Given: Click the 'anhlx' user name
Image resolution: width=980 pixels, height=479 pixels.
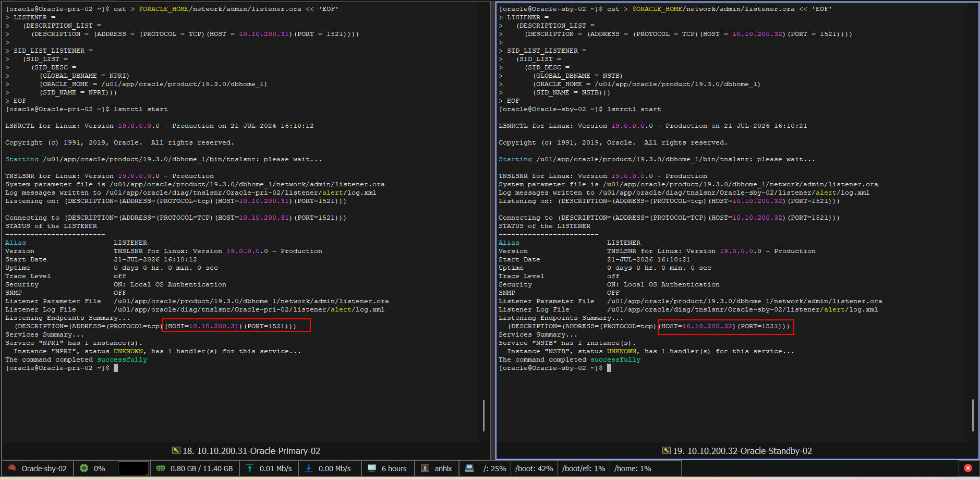Looking at the screenshot, I should 443,469.
